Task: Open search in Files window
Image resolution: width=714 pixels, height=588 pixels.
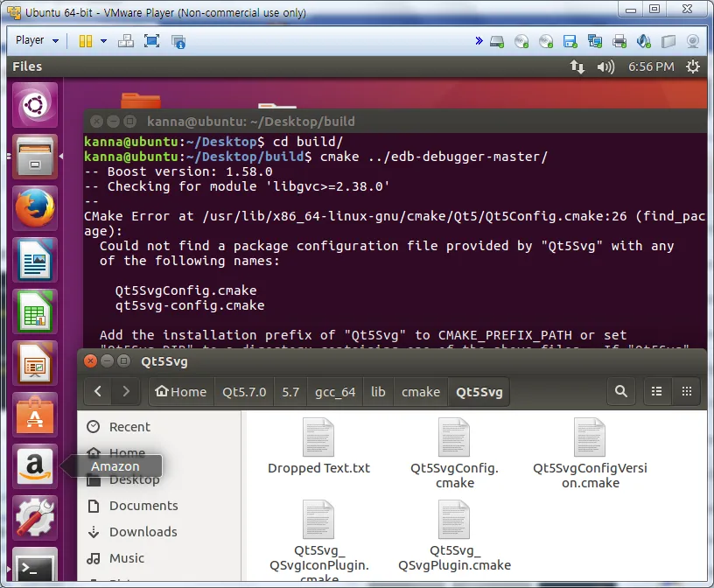Action: pos(621,391)
